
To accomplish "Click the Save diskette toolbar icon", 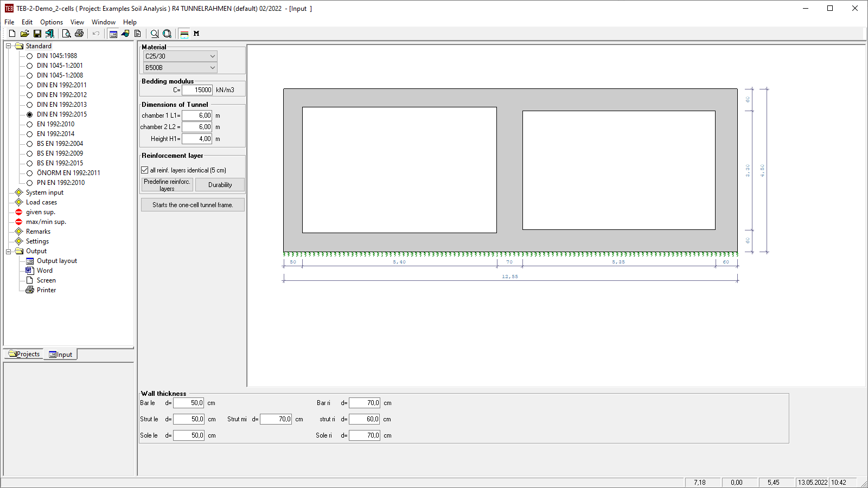I will click(x=37, y=34).
